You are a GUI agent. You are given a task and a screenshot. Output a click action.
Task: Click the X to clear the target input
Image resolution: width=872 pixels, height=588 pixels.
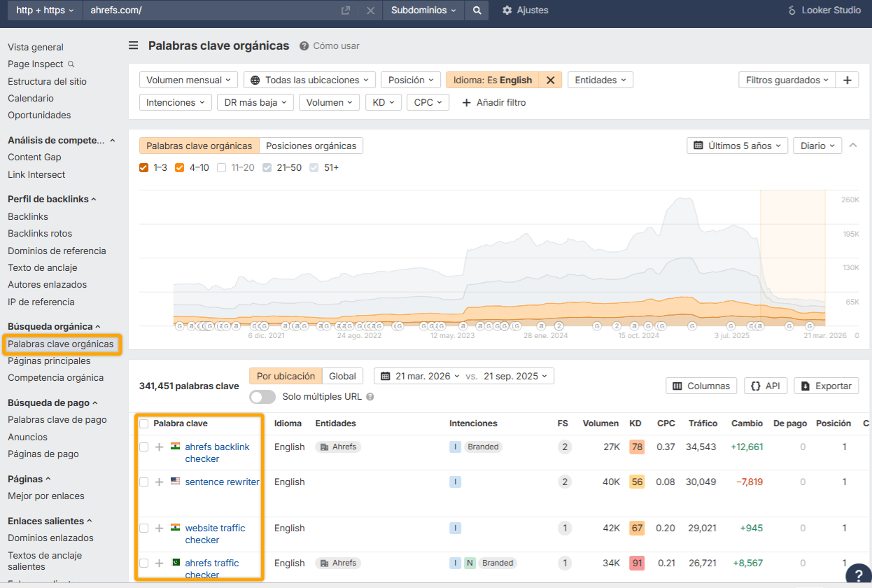point(370,10)
